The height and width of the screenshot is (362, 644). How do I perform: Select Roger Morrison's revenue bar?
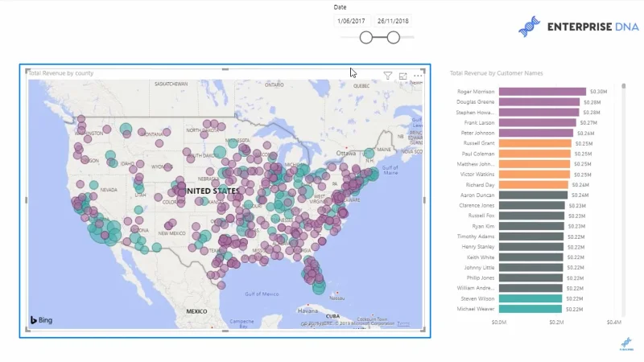[543, 92]
